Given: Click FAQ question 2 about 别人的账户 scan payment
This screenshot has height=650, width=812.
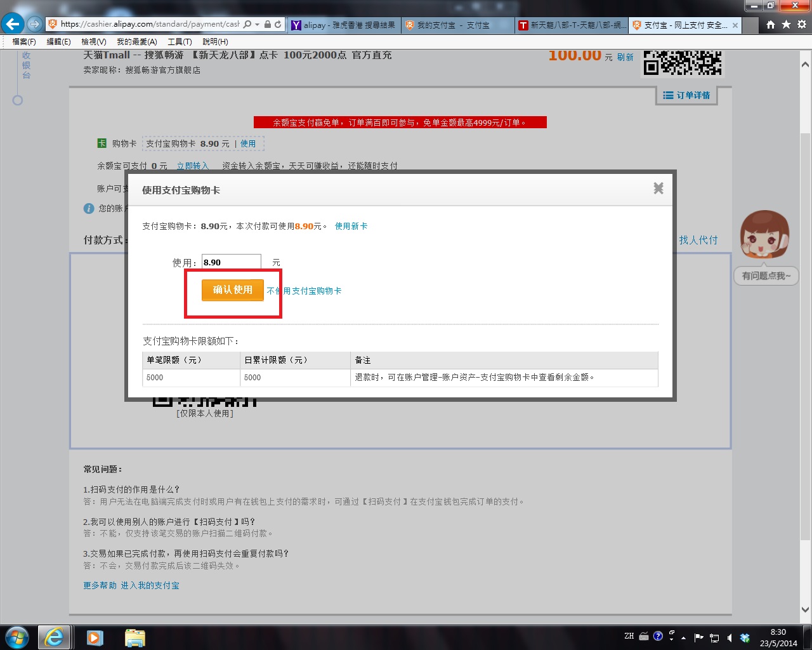Looking at the screenshot, I should pos(169,522).
